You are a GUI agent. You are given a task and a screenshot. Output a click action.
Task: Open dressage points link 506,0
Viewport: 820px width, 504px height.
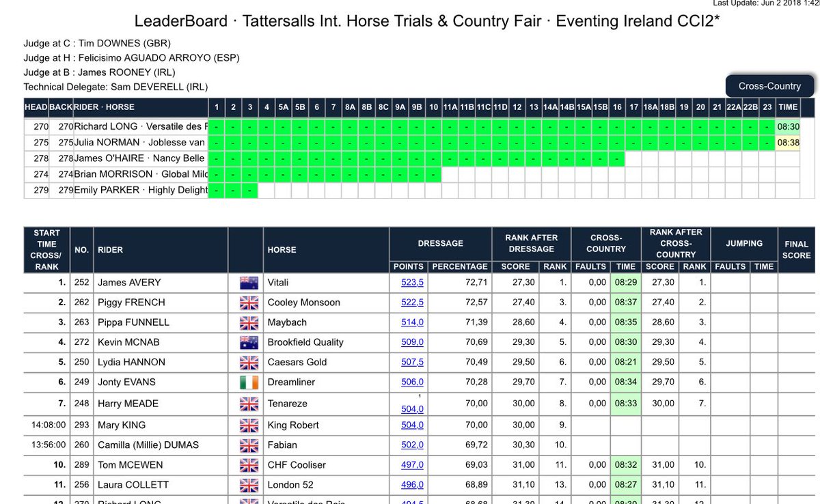412,382
